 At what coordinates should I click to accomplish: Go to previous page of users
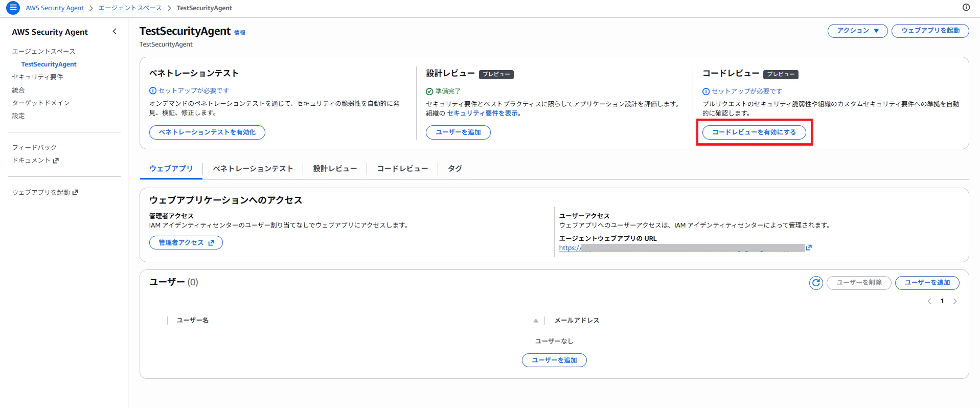tap(929, 301)
